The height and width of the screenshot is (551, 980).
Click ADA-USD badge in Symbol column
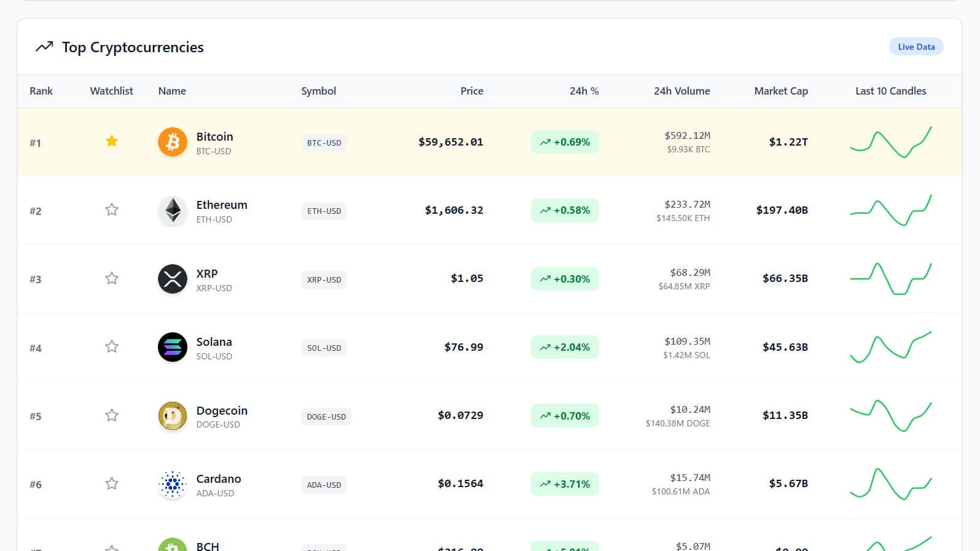click(x=324, y=485)
